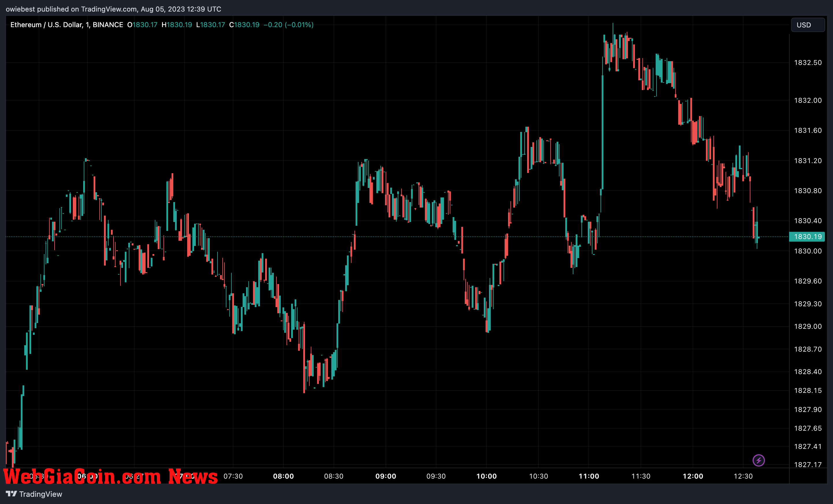
Task: Click the 1830.40 price axis label
Action: tap(808, 221)
